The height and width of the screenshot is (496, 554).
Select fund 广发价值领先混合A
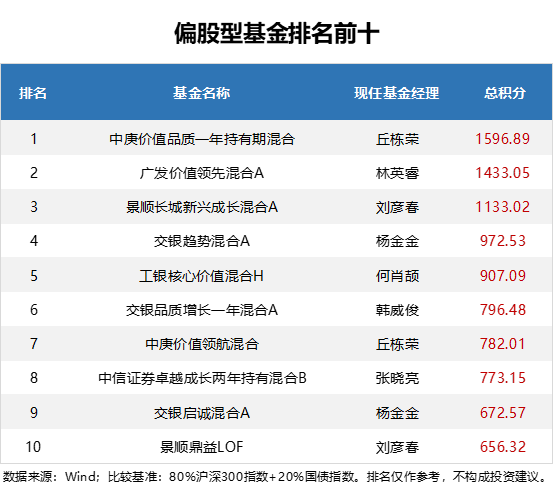pos(202,173)
